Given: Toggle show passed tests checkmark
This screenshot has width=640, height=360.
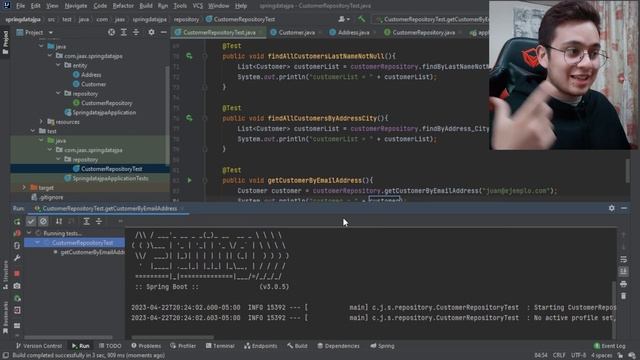Looking at the screenshot, I should click(31, 221).
